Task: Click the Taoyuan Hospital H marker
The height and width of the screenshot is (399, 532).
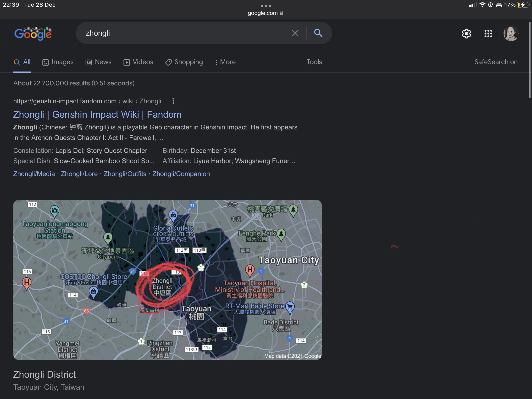Action: [x=250, y=270]
